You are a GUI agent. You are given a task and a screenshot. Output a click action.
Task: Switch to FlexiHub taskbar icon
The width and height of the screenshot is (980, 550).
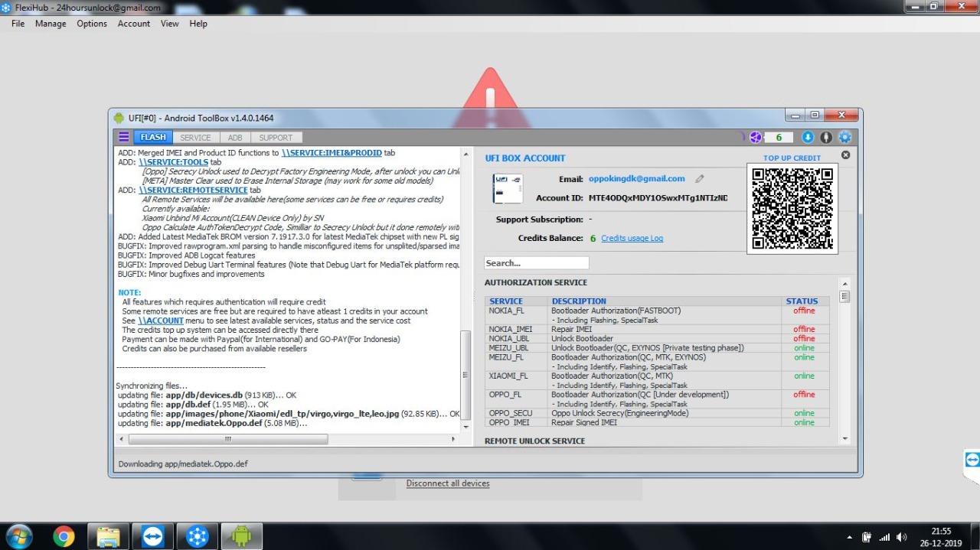tap(198, 536)
